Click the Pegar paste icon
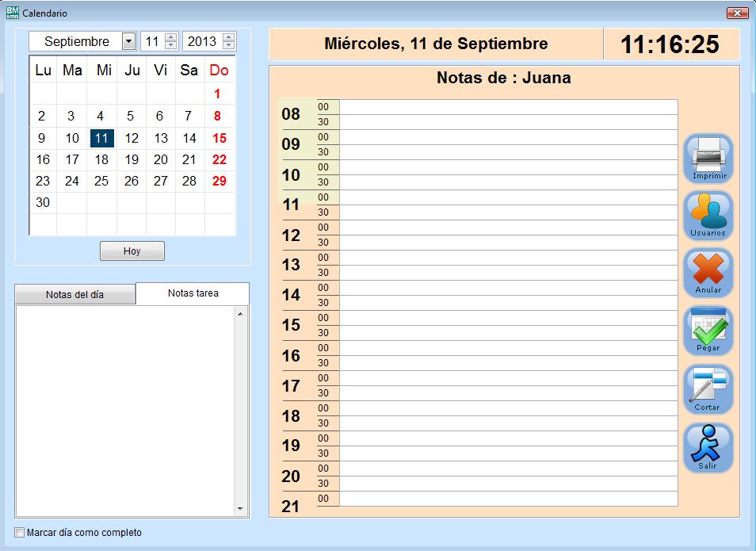This screenshot has width=756, height=551. (x=708, y=331)
